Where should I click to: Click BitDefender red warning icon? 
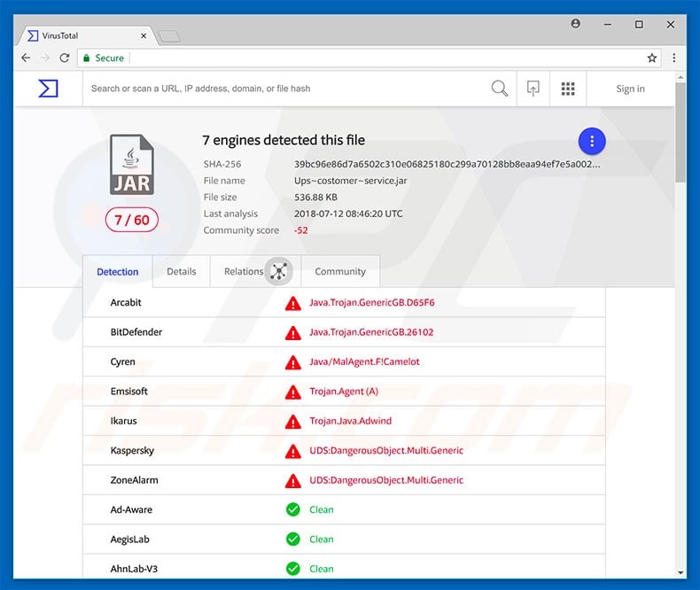point(293,332)
